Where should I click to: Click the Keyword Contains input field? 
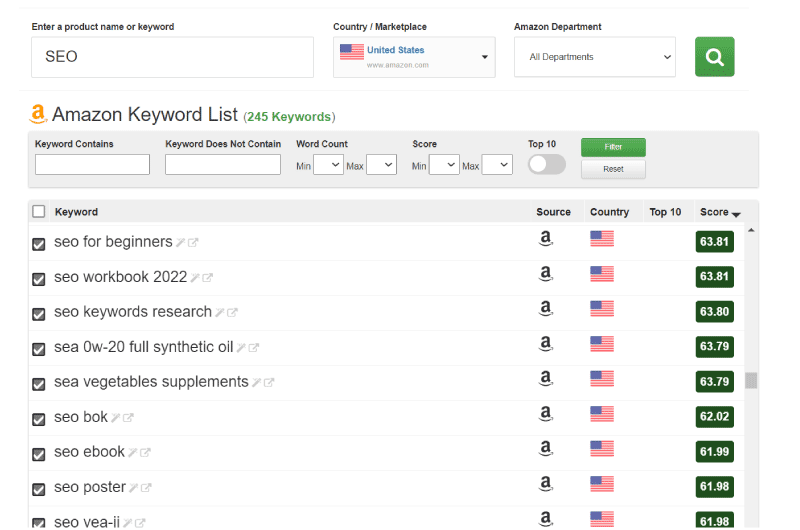coord(92,165)
